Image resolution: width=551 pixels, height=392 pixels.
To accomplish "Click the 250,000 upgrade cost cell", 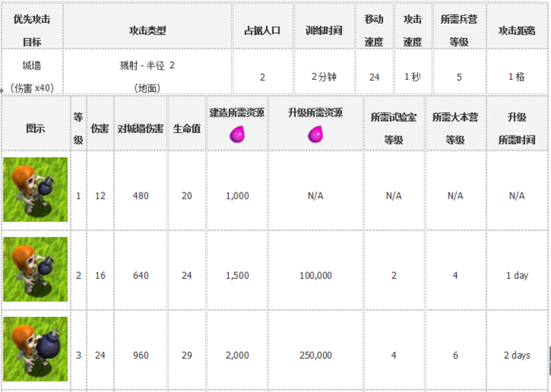I will [x=315, y=355].
